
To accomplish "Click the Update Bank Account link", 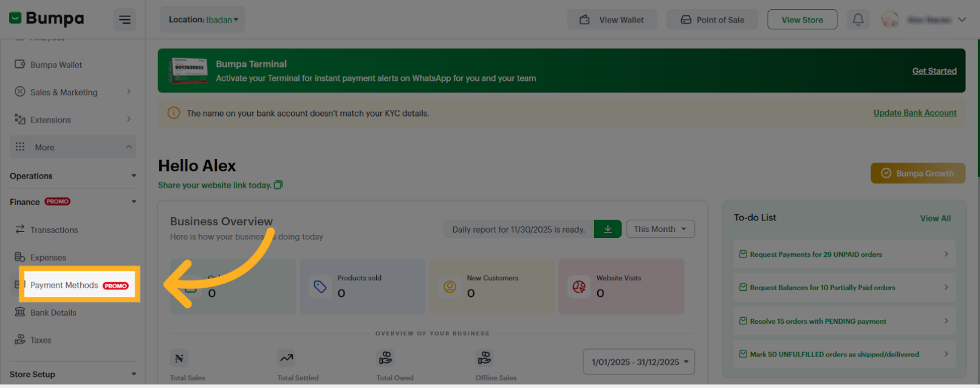I will pos(915,113).
